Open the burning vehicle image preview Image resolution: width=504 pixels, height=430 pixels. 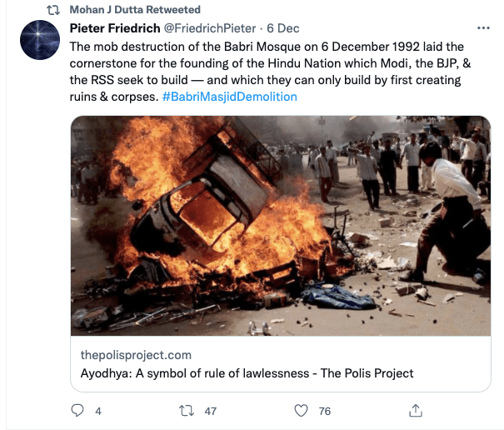(280, 225)
